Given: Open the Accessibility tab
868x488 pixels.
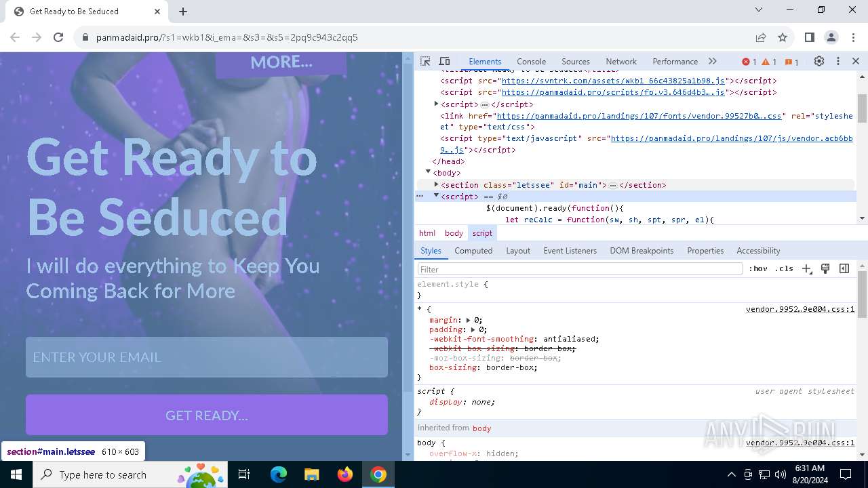Looking at the screenshot, I should 758,250.
